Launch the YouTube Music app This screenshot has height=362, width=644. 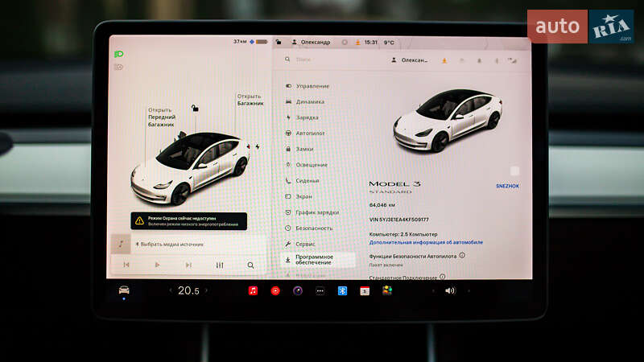tap(275, 290)
